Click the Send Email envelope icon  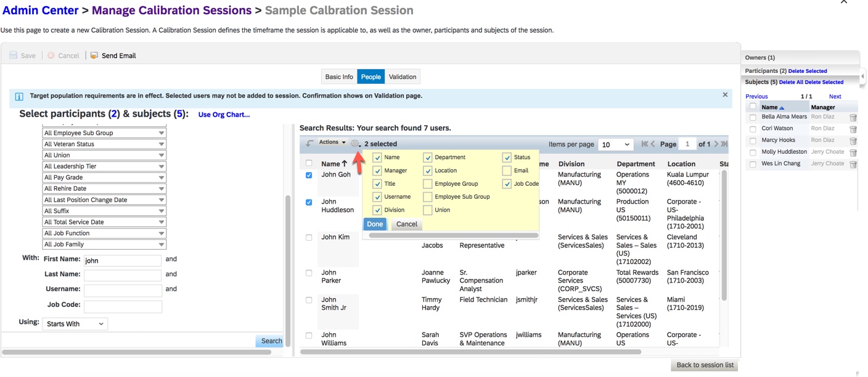[93, 55]
